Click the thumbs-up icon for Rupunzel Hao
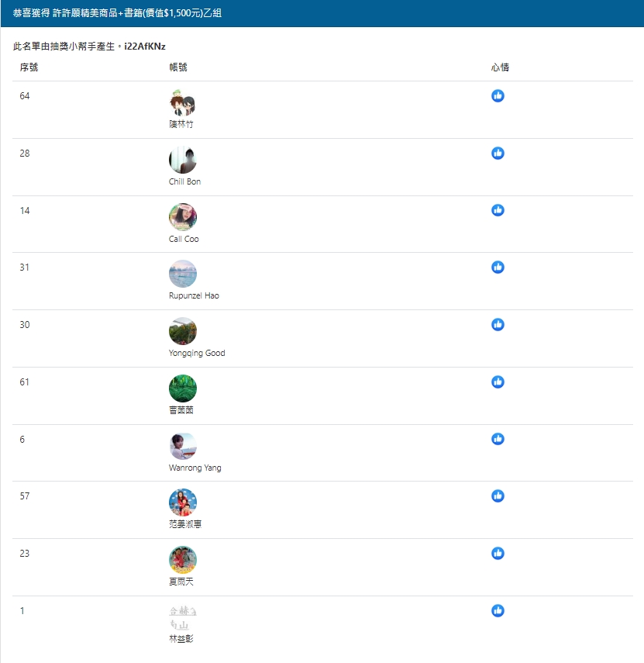644x663 pixels. coord(498,268)
